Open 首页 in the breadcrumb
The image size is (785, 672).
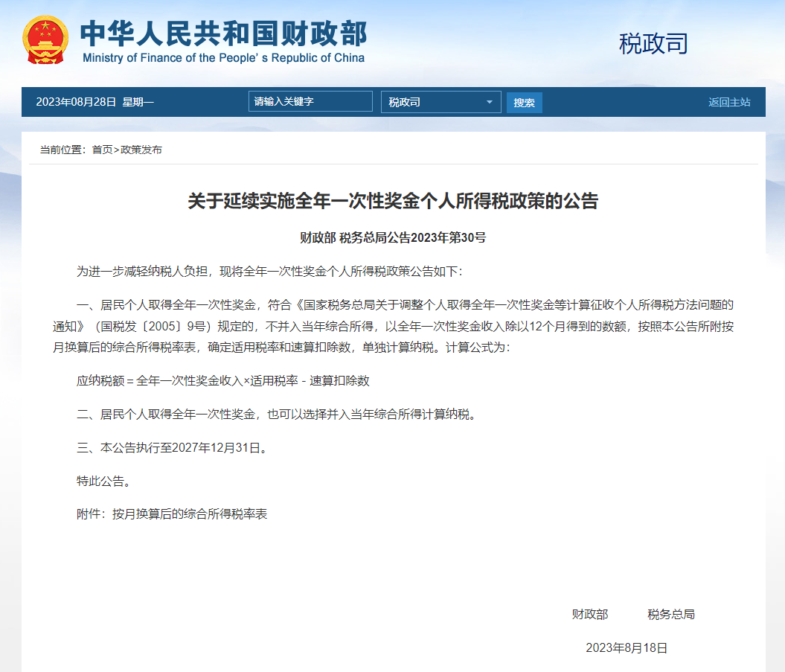point(102,150)
